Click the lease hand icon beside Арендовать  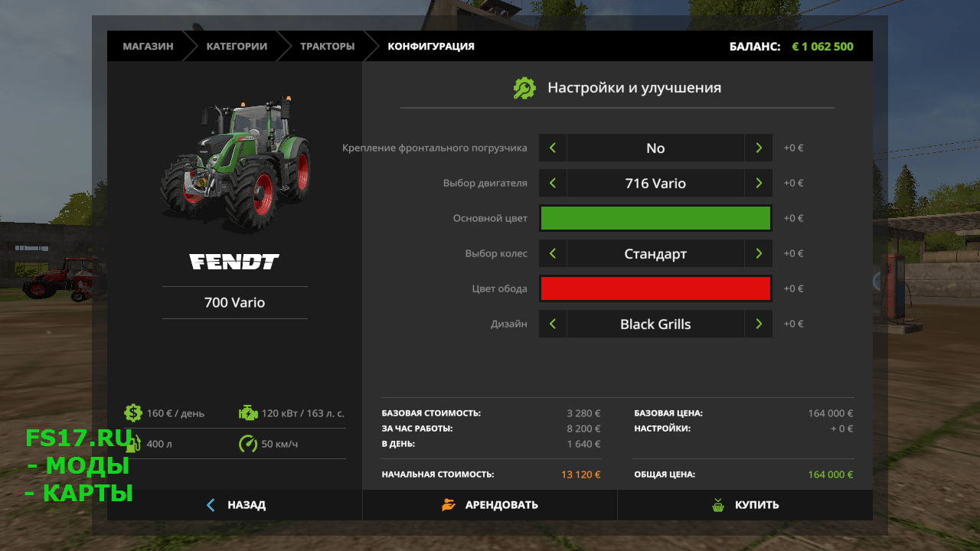[x=449, y=505]
